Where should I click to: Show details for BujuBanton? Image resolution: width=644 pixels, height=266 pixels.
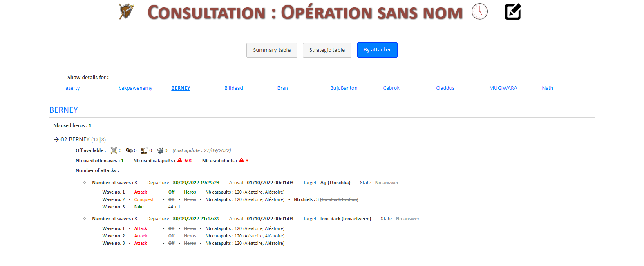344,88
